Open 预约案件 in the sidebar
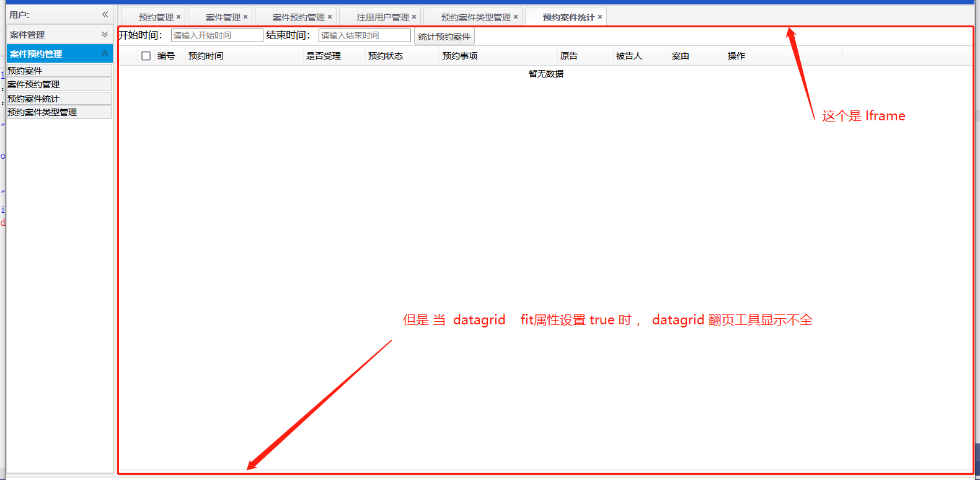 [59, 71]
